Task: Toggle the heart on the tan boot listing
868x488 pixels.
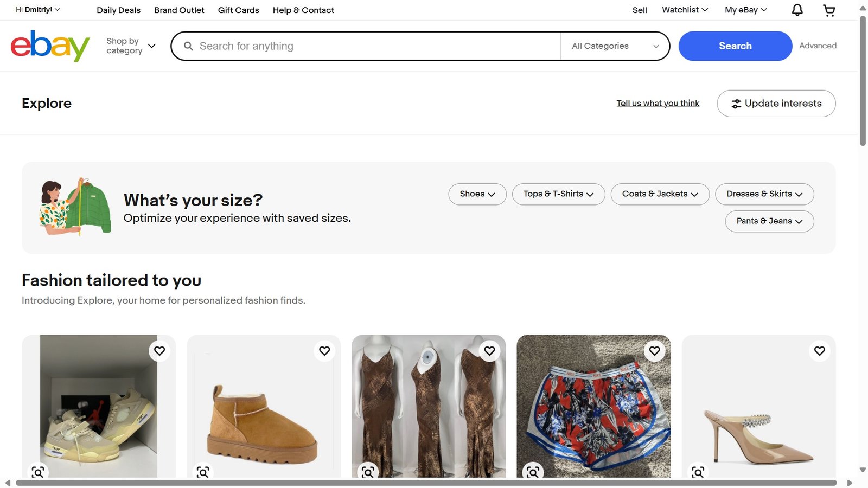Action: coord(324,351)
